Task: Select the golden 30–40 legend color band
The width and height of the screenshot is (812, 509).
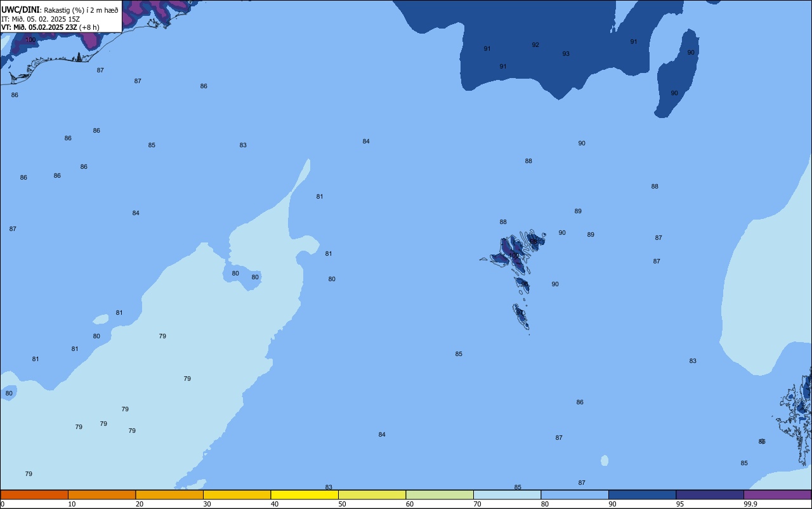Action: pos(237,494)
